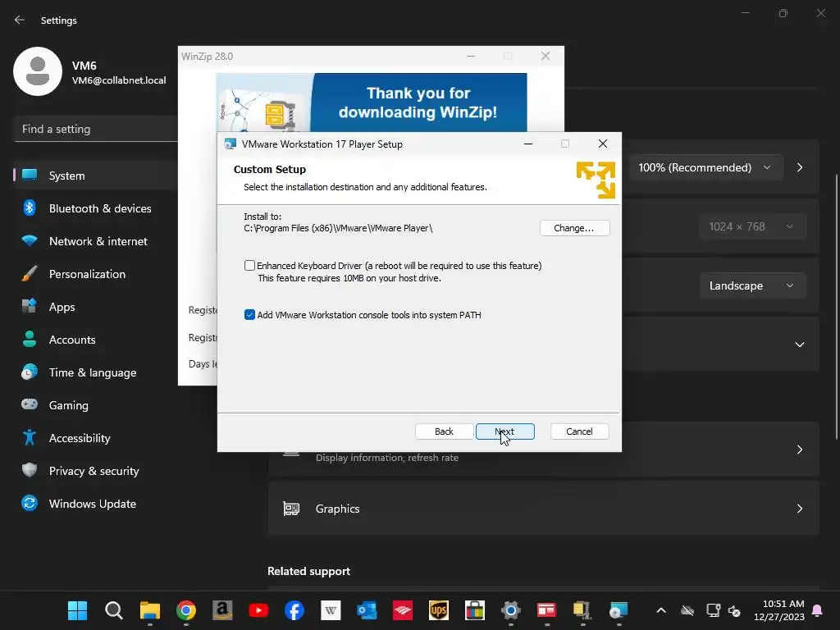The width and height of the screenshot is (840, 630).
Task: Enable the Enhanced Keyboard Driver checkbox
Action: tap(249, 266)
